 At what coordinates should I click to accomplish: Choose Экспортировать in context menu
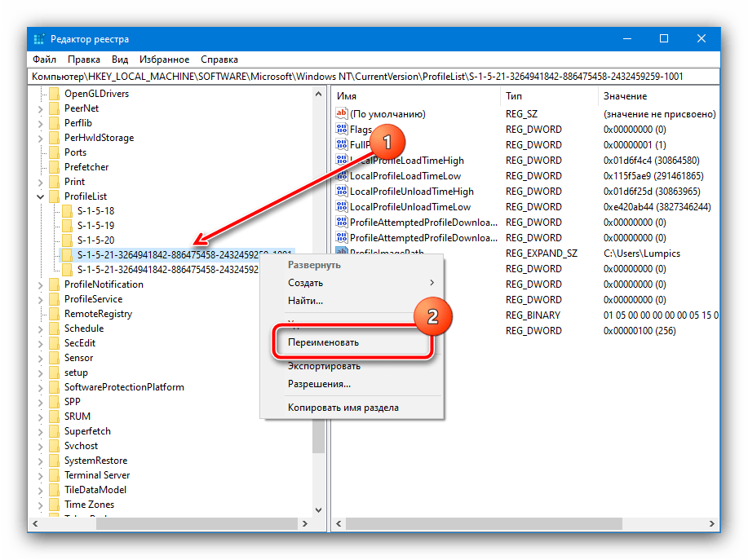point(352,366)
